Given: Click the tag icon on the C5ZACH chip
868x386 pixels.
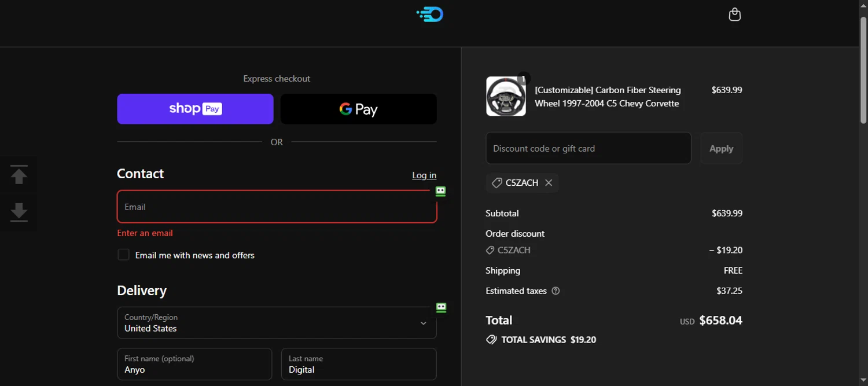Looking at the screenshot, I should click(496, 183).
